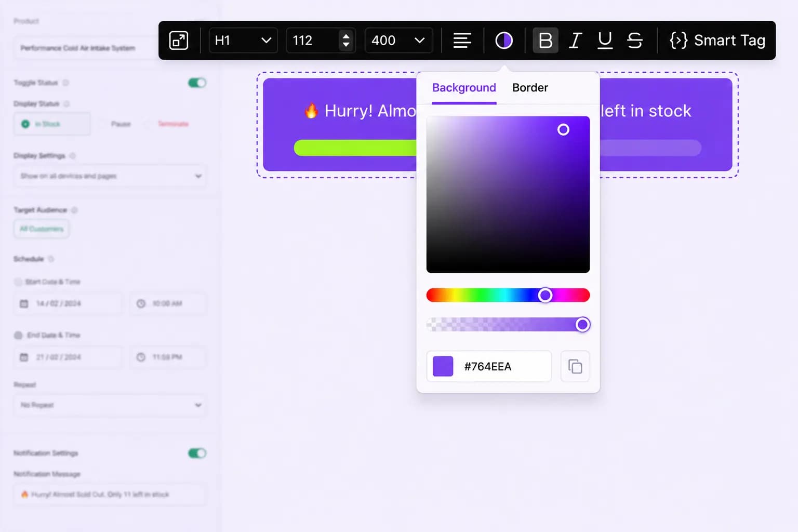The height and width of the screenshot is (532, 798).
Task: Disable the Toggle Status switch
Action: [197, 83]
